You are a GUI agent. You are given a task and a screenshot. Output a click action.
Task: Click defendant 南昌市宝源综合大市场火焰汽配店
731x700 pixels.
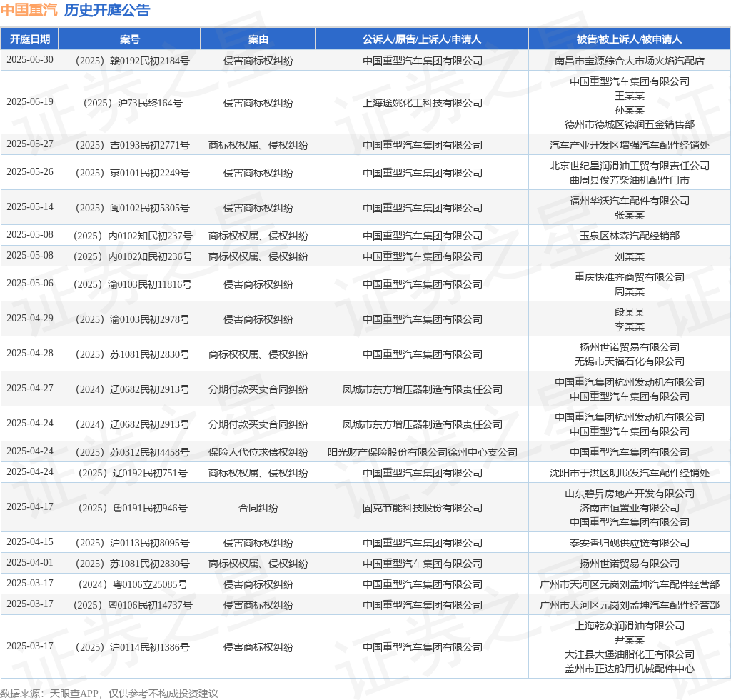(630, 61)
